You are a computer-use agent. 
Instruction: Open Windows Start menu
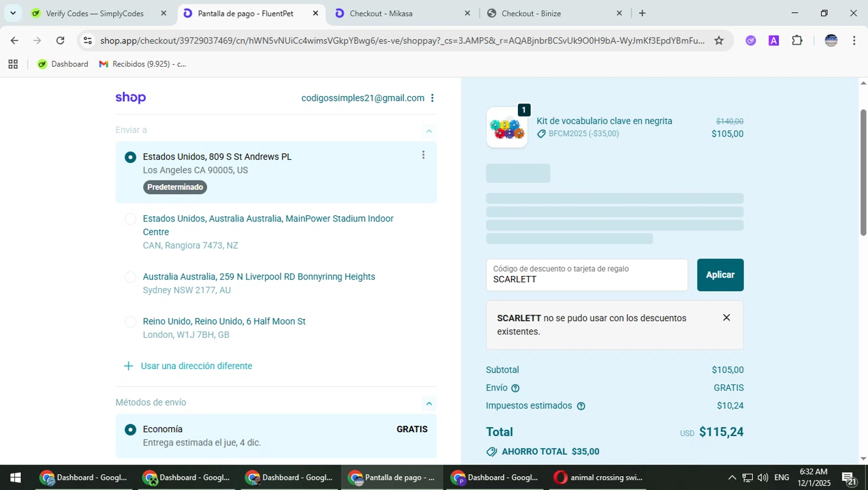[16, 477]
